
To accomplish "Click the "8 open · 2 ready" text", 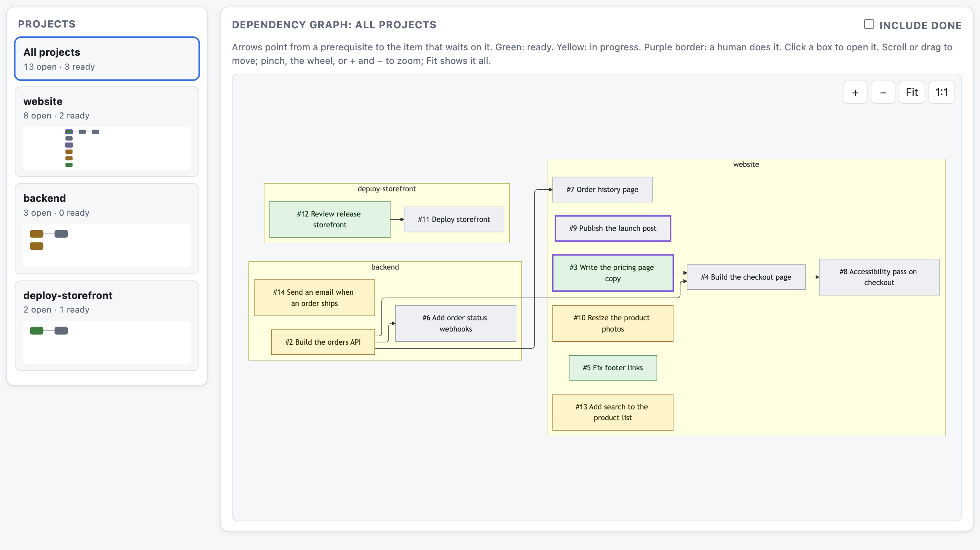I will pos(57,115).
